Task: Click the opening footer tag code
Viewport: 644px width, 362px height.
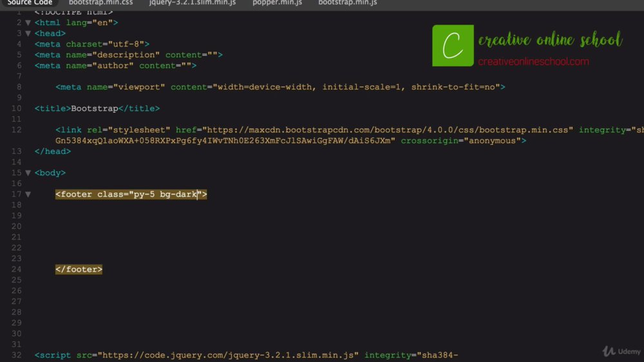Action: (x=131, y=195)
